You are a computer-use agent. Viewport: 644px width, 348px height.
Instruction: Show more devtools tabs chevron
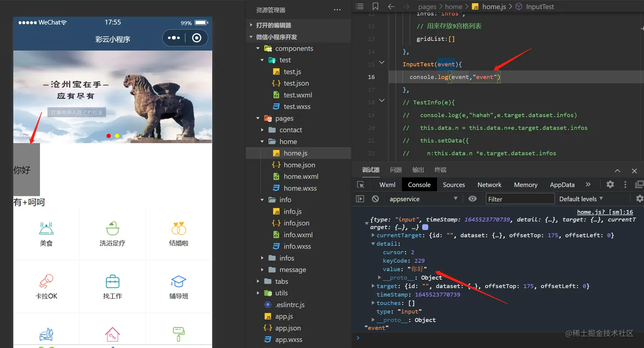[588, 184]
